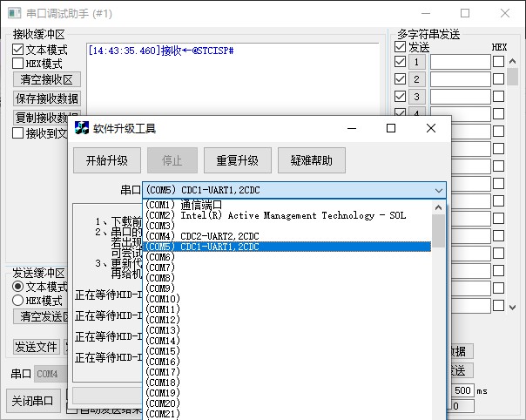Select COM16 in the dropdown list
The height and width of the screenshot is (420, 526).
coord(287,362)
